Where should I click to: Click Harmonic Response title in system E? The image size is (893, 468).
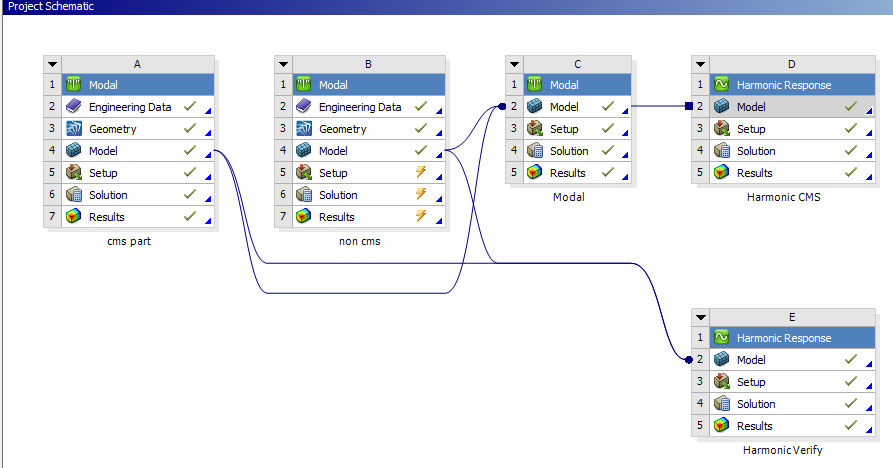click(x=784, y=338)
